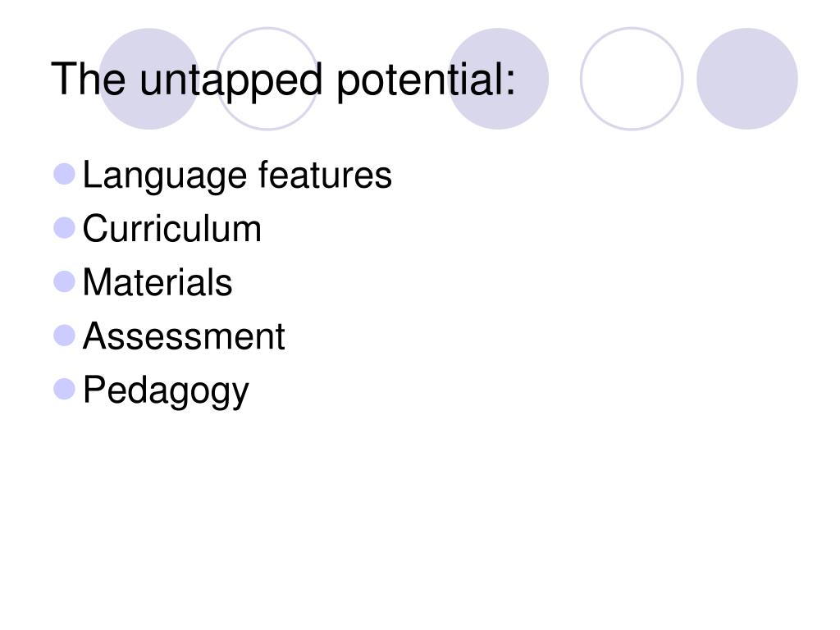Click the bullet dot beside Materials
Image resolution: width=840 pixels, height=630 pixels.
tap(64, 282)
